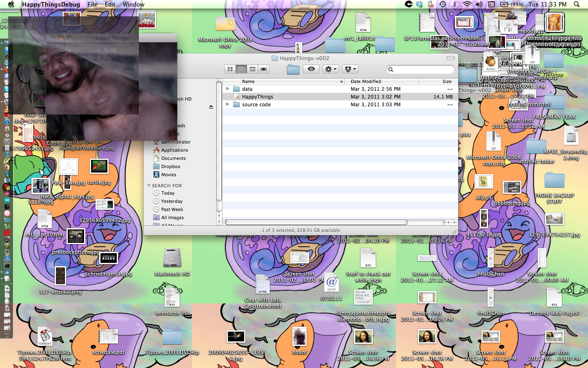Select Stuff to check out while high
Viewport: 588px width, 368px height.
[368, 258]
